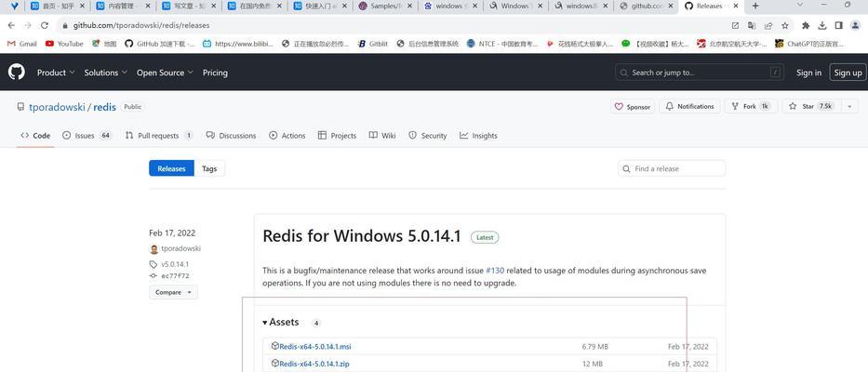The height and width of the screenshot is (372, 868).
Task: Click Redis-x64-5.0.14.1.zip package icon
Action: (x=274, y=363)
